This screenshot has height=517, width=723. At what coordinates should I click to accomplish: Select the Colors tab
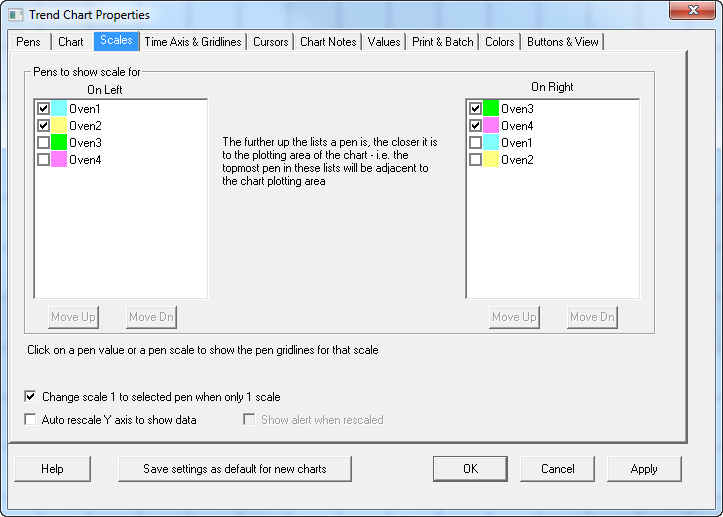click(x=500, y=42)
